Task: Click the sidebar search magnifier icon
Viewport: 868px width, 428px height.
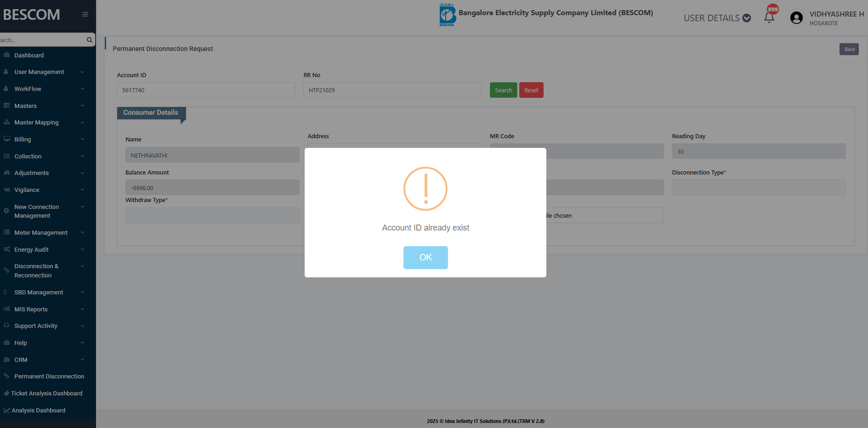Action: [90, 40]
